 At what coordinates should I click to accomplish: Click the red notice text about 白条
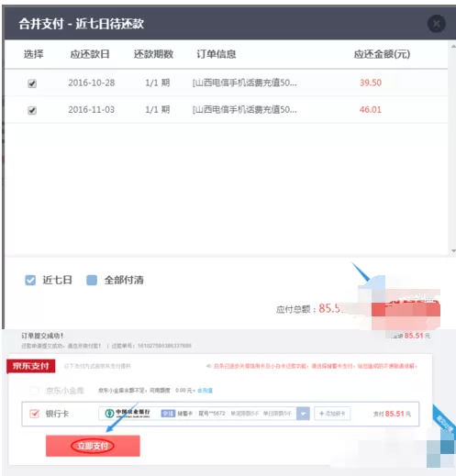coord(316,366)
